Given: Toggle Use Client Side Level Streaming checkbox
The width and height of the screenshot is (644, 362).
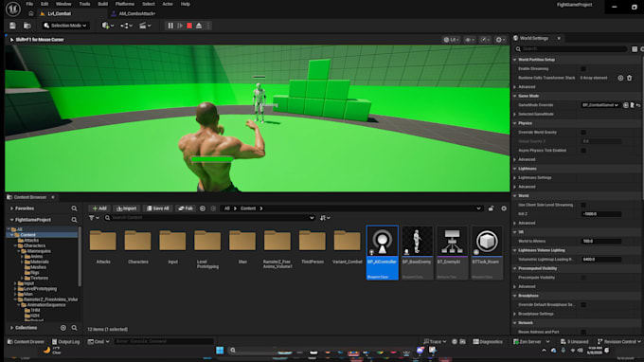Looking at the screenshot, I should pos(583,205).
